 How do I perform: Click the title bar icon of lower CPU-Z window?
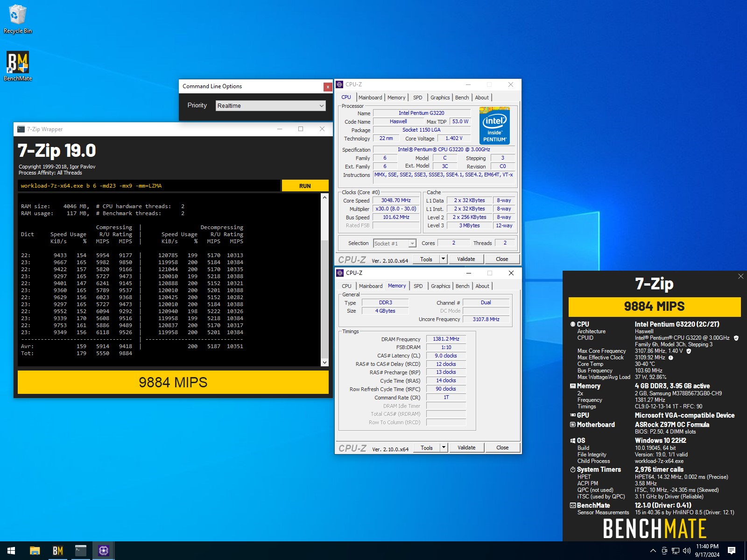tap(340, 273)
